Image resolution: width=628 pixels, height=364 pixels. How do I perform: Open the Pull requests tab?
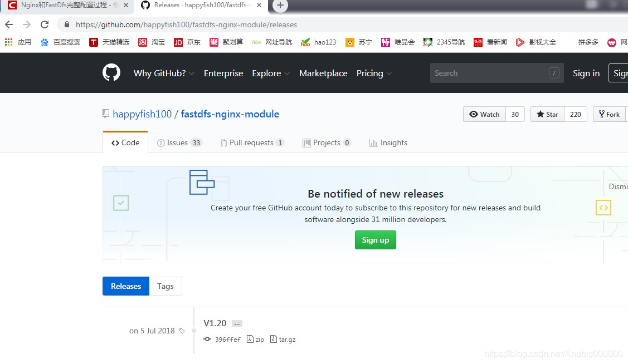pyautogui.click(x=252, y=143)
